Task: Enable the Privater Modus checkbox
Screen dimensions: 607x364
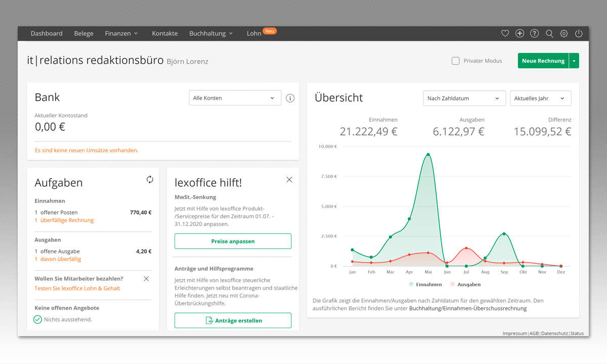Action: tap(455, 61)
